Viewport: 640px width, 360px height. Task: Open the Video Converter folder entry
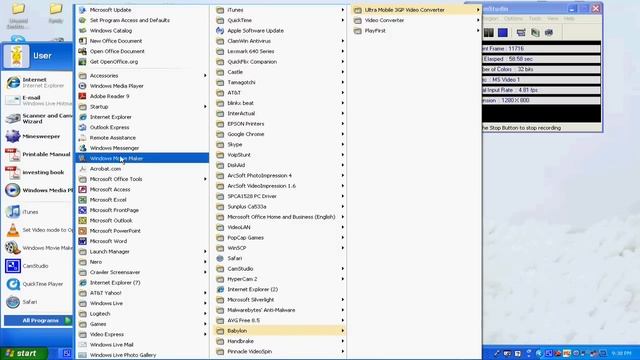pyautogui.click(x=416, y=20)
